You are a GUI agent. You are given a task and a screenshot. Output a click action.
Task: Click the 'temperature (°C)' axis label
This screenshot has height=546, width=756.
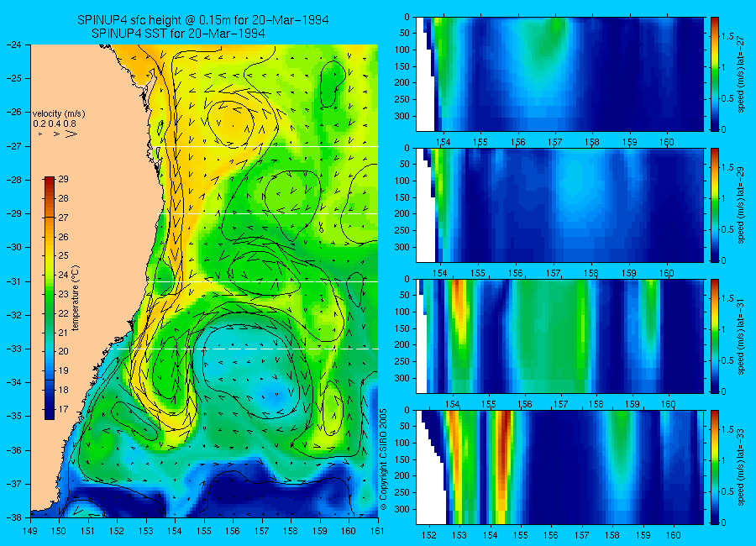(x=76, y=298)
